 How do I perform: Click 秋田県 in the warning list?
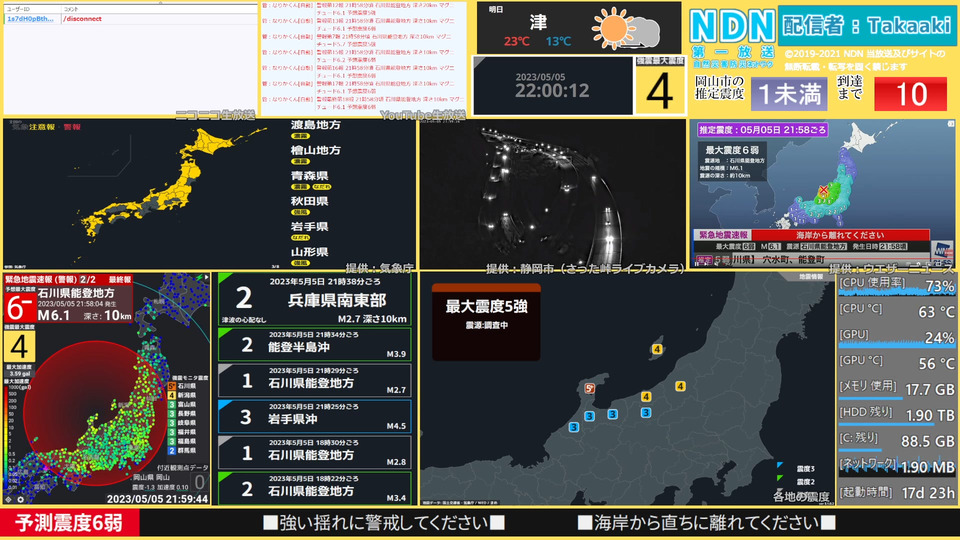coord(309,201)
